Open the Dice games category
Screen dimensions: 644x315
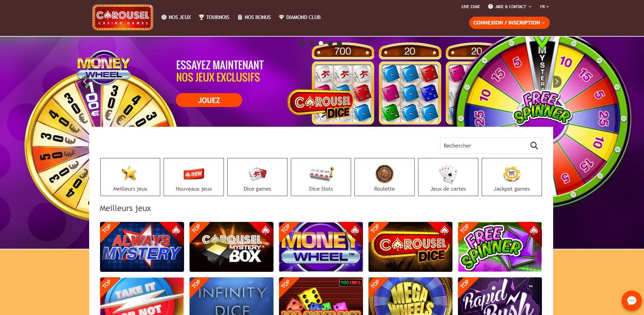257,177
